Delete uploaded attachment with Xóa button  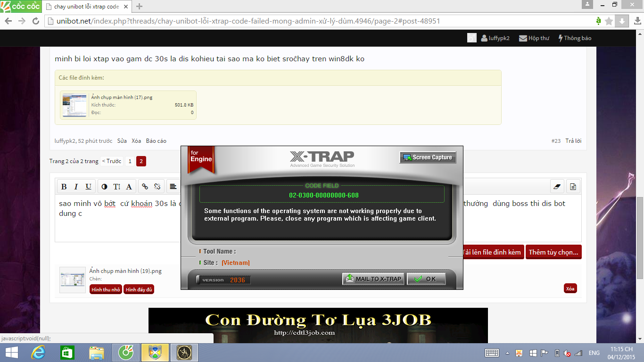[570, 288]
